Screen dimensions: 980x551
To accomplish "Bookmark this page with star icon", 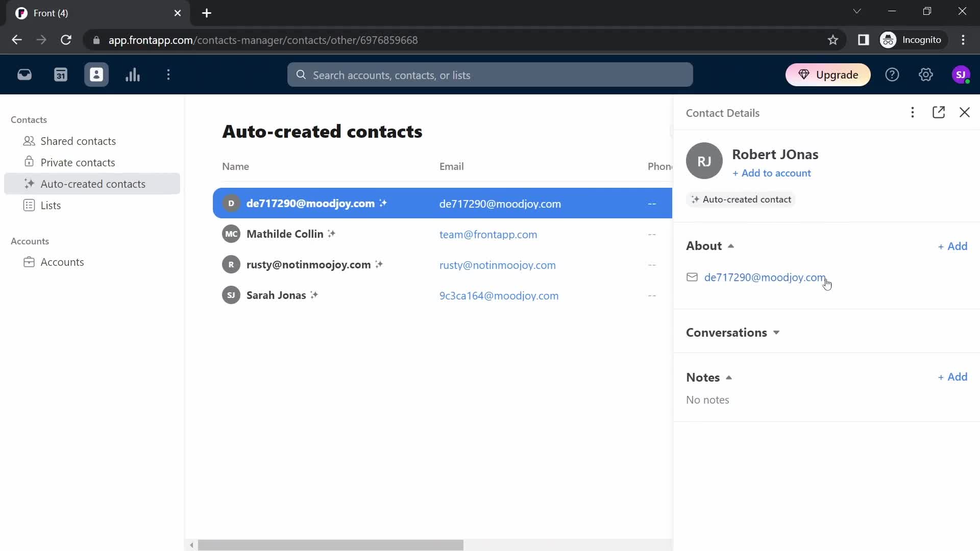I will coord(833,40).
